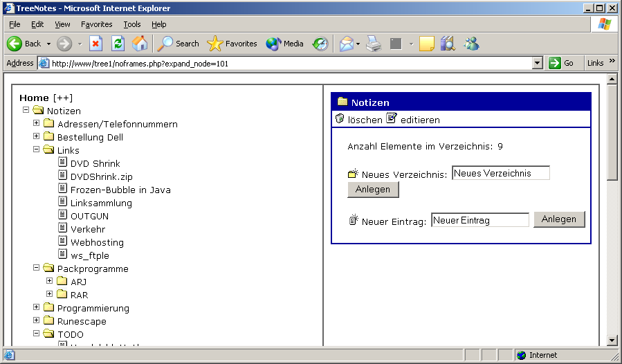Click the Forward navigation arrow icon
This screenshot has height=364, width=622.
pos(64,44)
